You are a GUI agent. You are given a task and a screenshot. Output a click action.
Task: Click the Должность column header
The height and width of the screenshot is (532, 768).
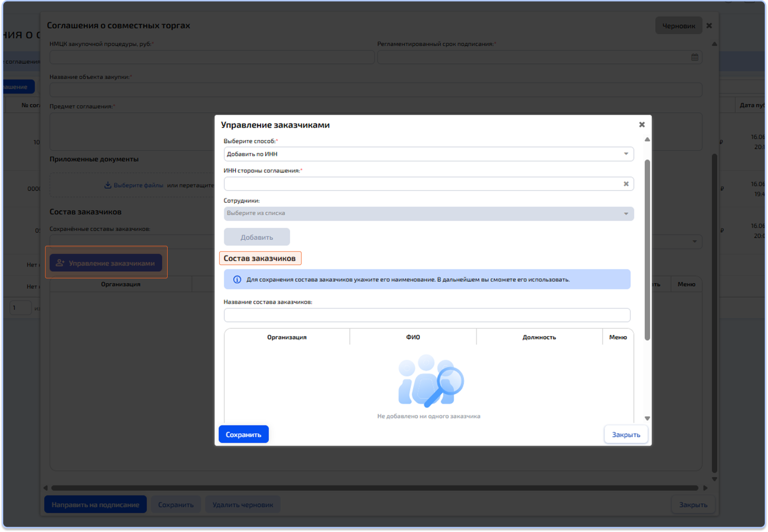coord(539,337)
